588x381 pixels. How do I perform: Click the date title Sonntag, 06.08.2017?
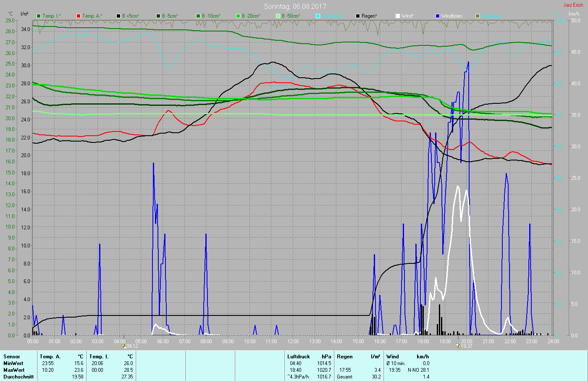(295, 6)
